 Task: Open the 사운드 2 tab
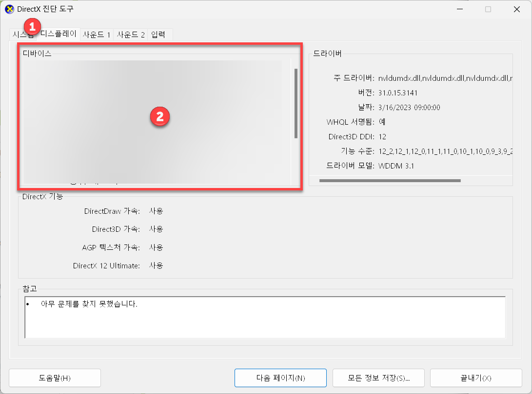[130, 34]
